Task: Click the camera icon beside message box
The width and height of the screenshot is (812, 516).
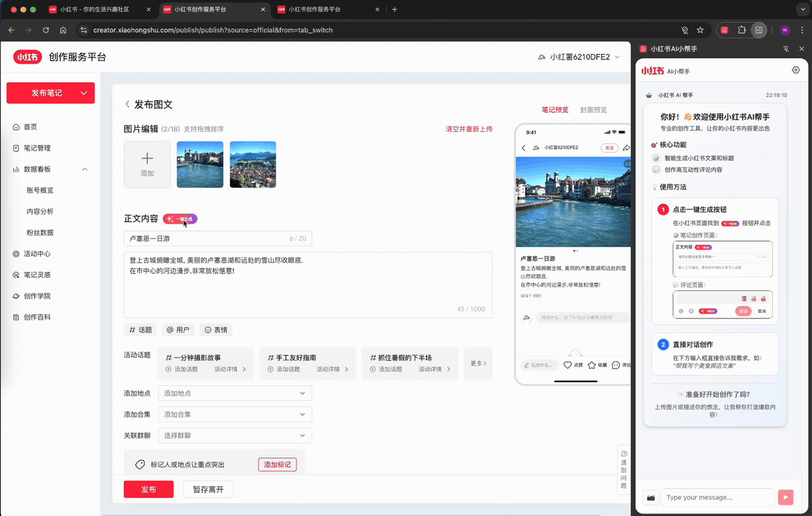Action: (650, 497)
